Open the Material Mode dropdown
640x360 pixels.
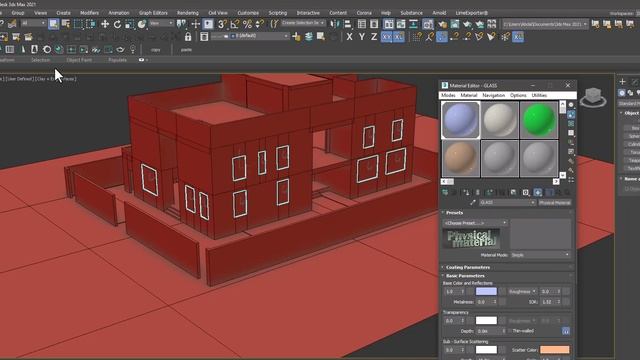540,255
